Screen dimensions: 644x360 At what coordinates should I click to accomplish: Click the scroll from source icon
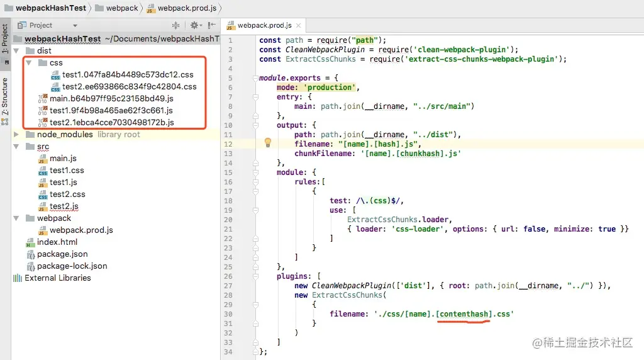coord(176,25)
